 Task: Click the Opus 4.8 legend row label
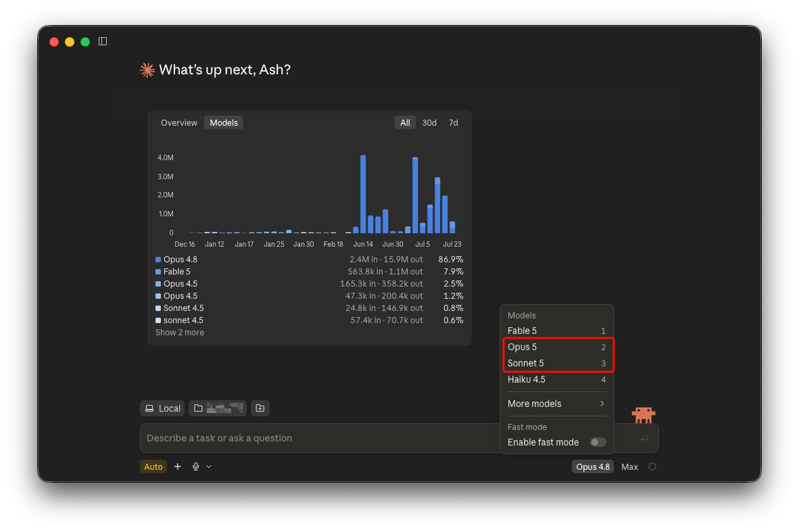pos(180,260)
